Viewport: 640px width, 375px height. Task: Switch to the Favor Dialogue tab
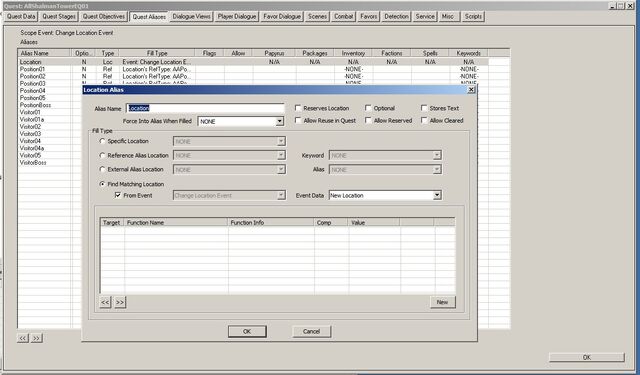282,17
